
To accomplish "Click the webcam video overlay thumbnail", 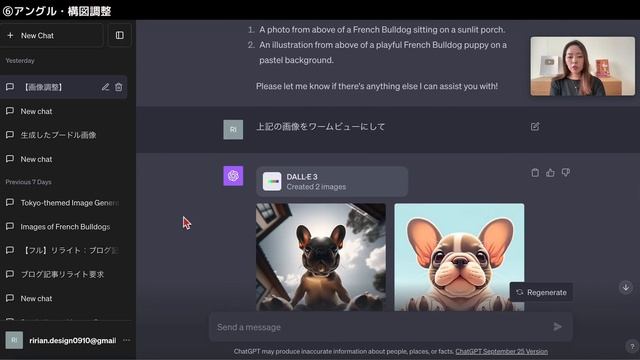I will (582, 67).
